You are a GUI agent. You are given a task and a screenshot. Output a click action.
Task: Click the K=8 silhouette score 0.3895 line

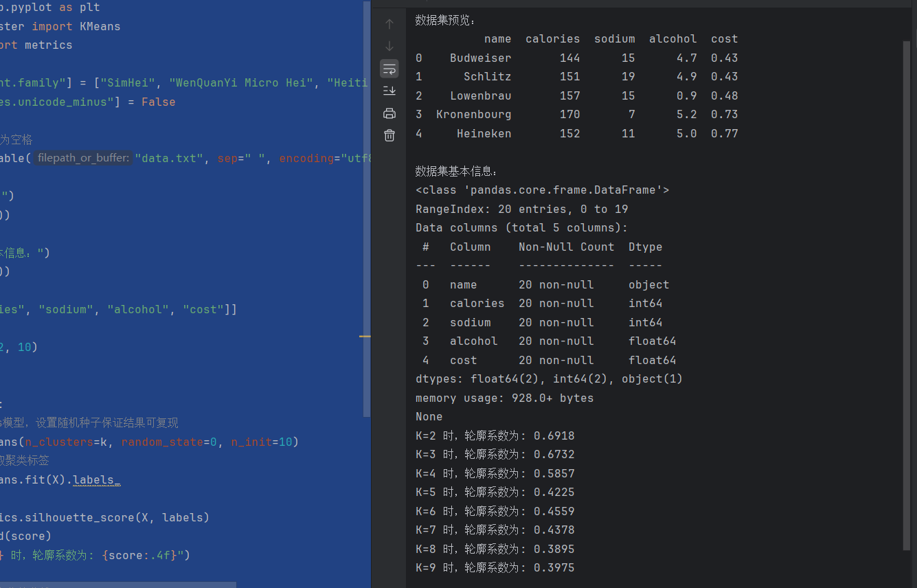[495, 549]
